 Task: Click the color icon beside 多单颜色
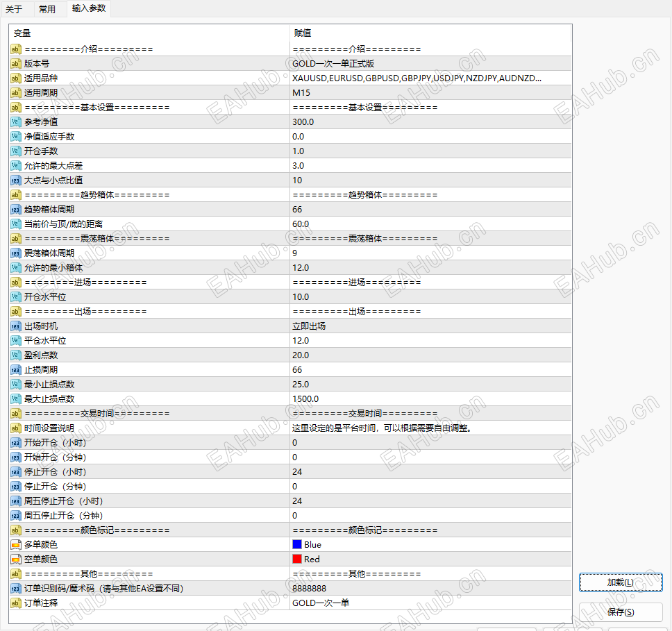(x=15, y=544)
